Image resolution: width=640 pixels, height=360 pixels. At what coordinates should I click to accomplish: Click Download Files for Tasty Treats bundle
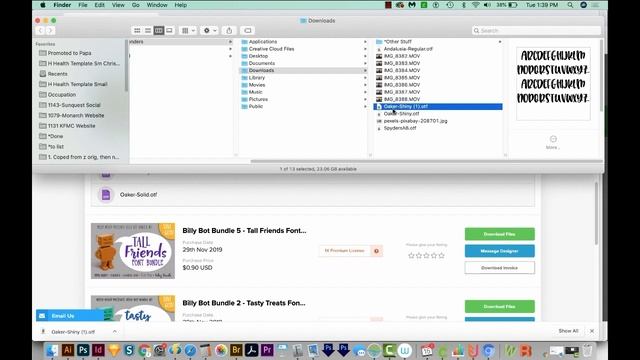[x=500, y=306]
